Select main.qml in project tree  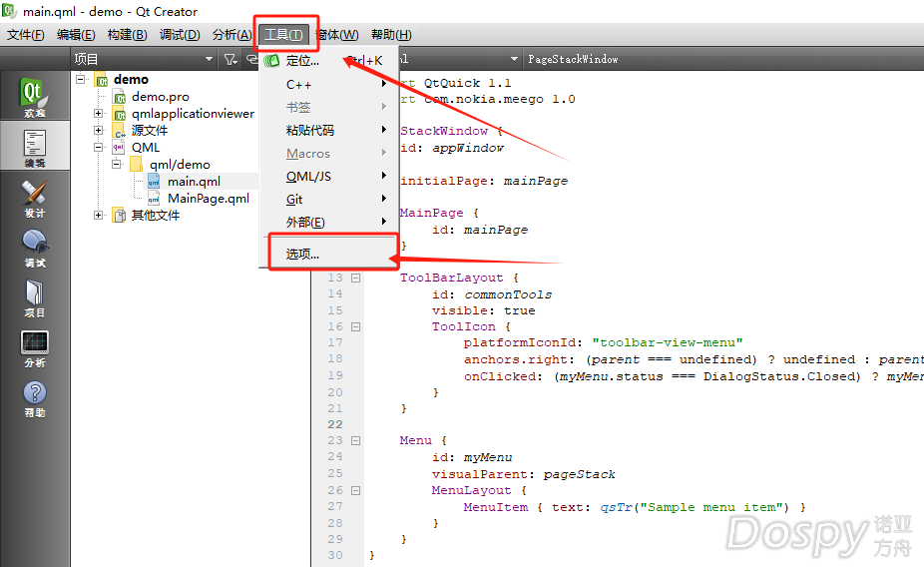[194, 182]
